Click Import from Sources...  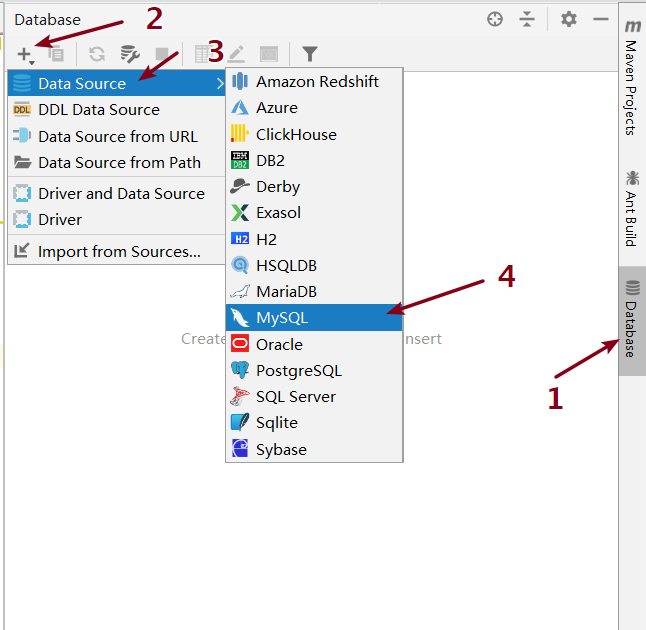[117, 251]
